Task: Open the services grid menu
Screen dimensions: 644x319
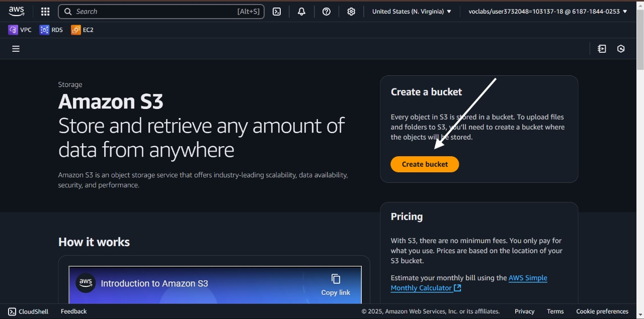Action: pos(45,12)
